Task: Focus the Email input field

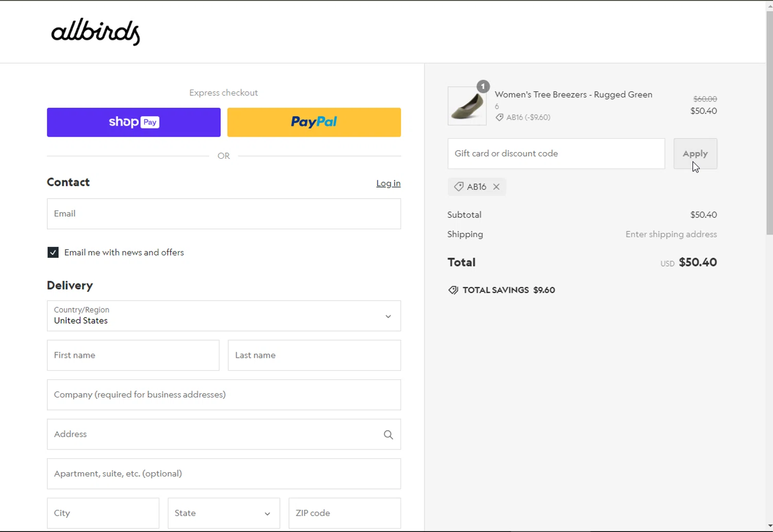Action: tap(224, 213)
